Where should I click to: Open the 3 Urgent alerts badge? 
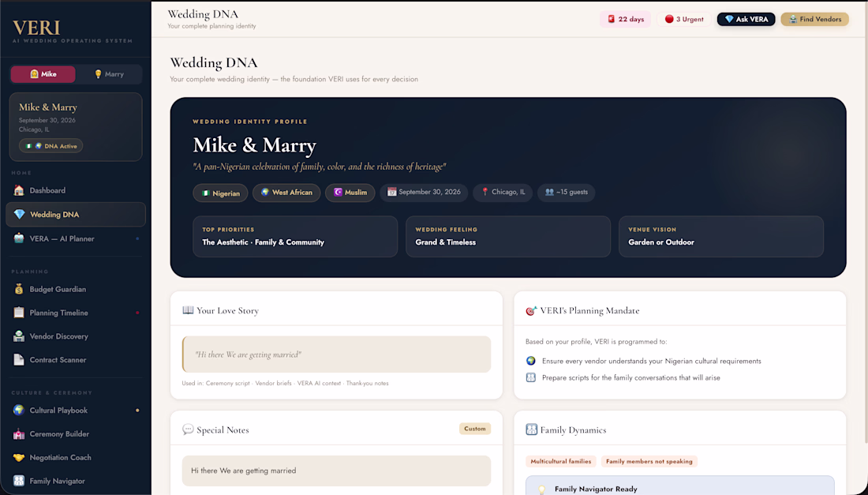(x=684, y=20)
